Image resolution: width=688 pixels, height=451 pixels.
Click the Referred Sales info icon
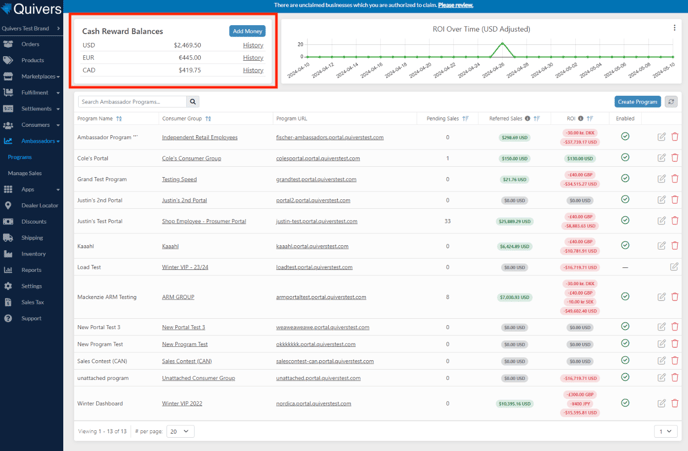[527, 118]
